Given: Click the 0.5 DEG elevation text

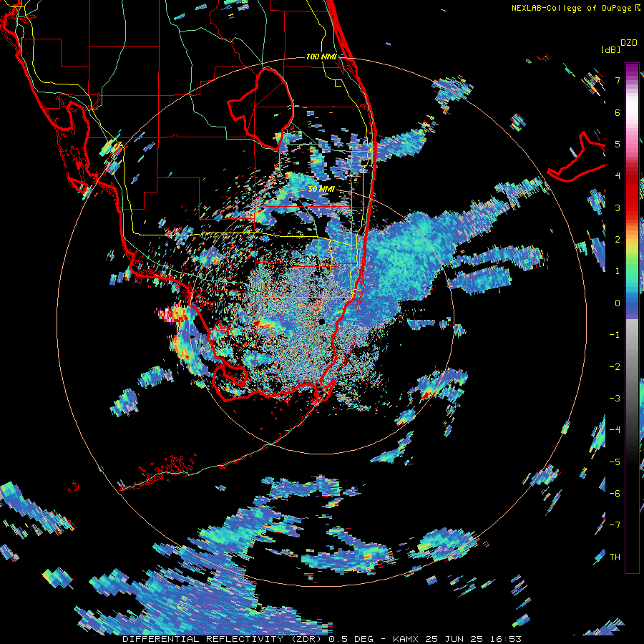Looking at the screenshot, I should click(x=351, y=639).
